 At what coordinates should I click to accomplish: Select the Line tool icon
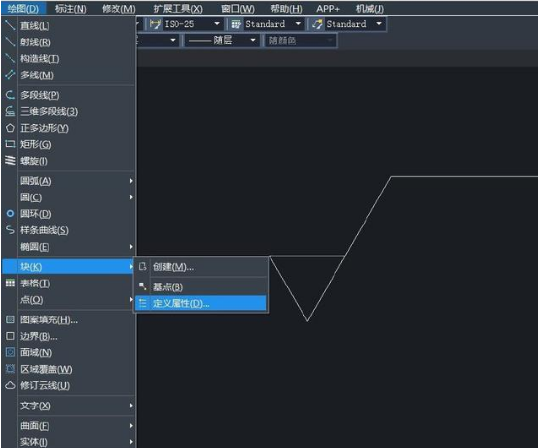click(x=10, y=25)
